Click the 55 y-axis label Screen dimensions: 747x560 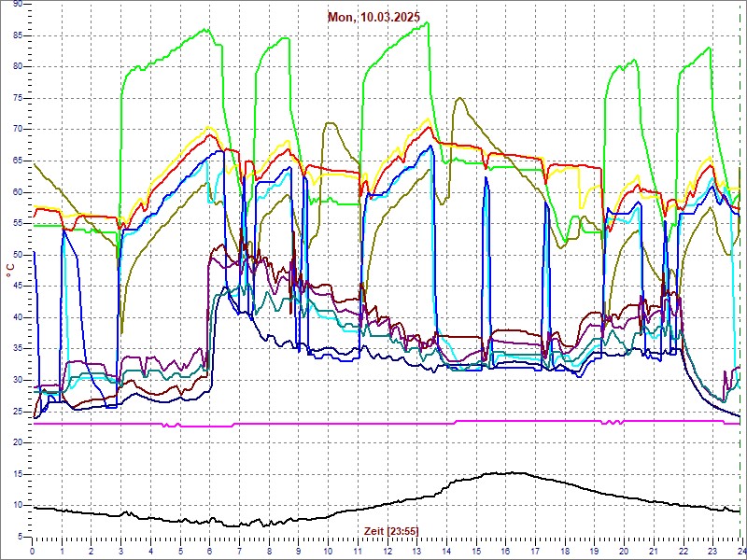pos(18,223)
